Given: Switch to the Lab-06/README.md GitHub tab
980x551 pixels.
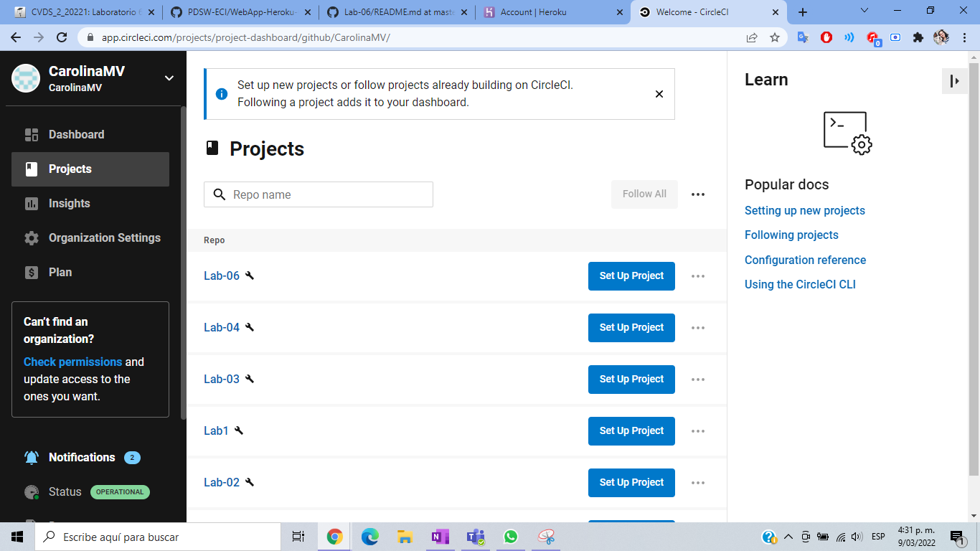Looking at the screenshot, I should [395, 12].
